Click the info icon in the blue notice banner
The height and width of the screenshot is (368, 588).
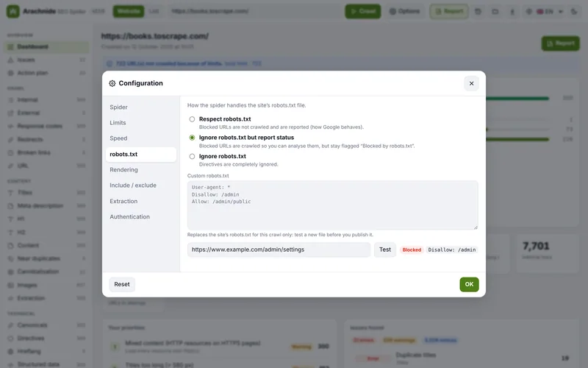(x=110, y=63)
